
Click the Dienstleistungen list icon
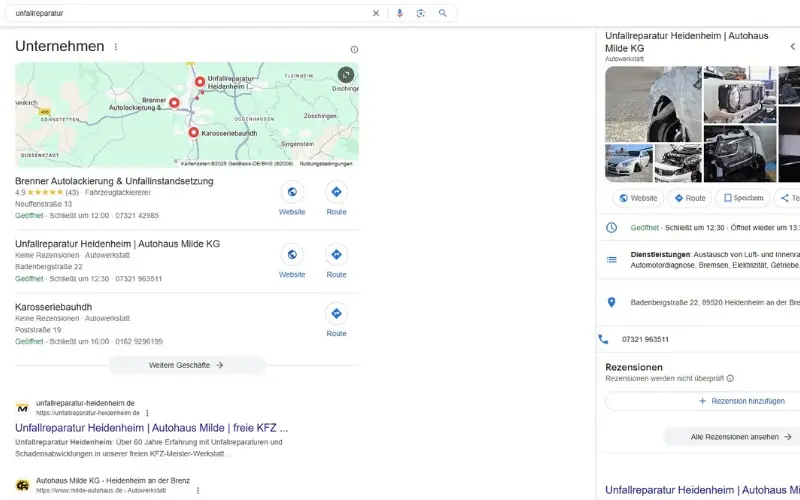click(611, 260)
